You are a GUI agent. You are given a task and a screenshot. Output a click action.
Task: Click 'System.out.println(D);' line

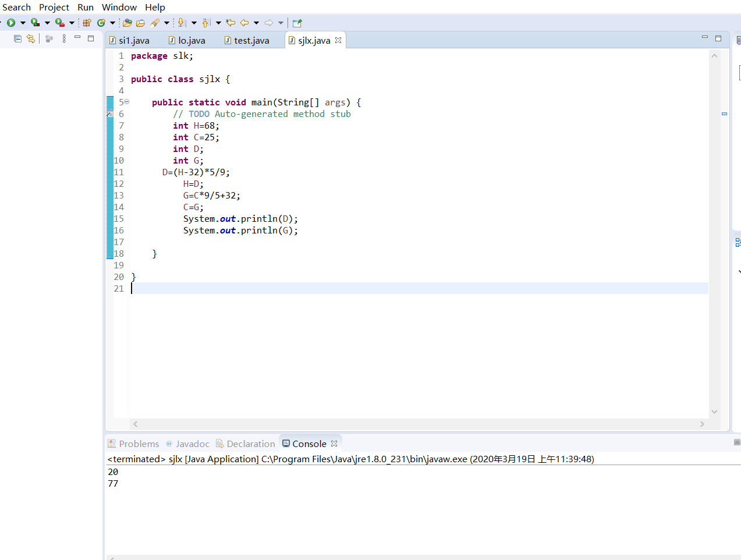pos(240,219)
